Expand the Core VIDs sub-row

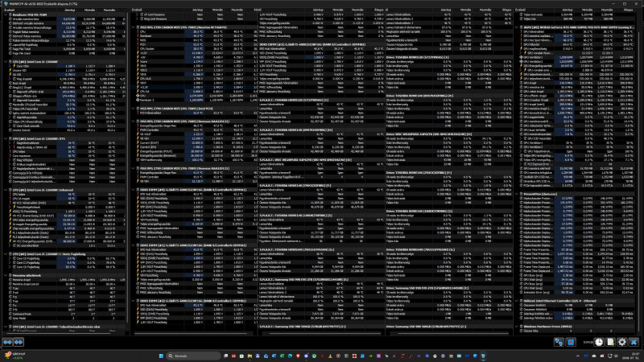10,66
